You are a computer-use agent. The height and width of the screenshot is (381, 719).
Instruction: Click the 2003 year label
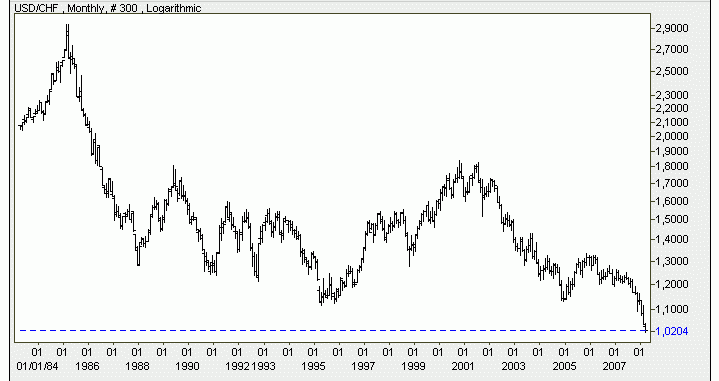513,366
